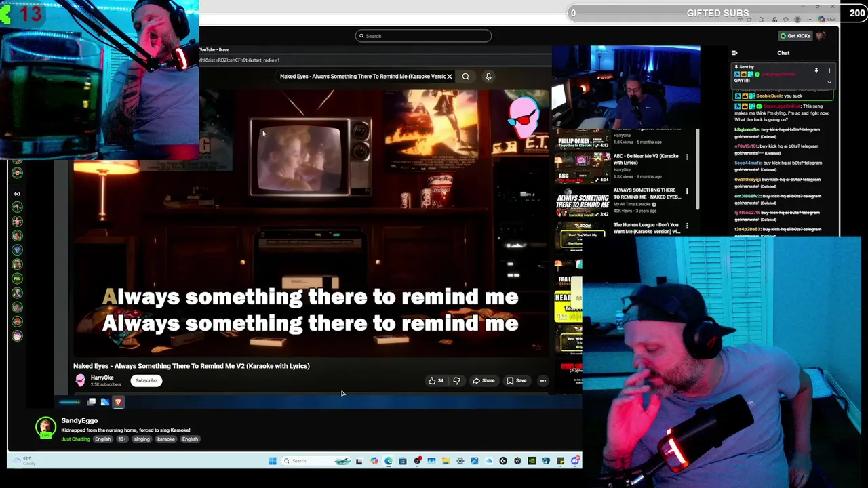Play the Always Something There To Remind Me thumbnail
868x488 pixels.
pyautogui.click(x=582, y=202)
